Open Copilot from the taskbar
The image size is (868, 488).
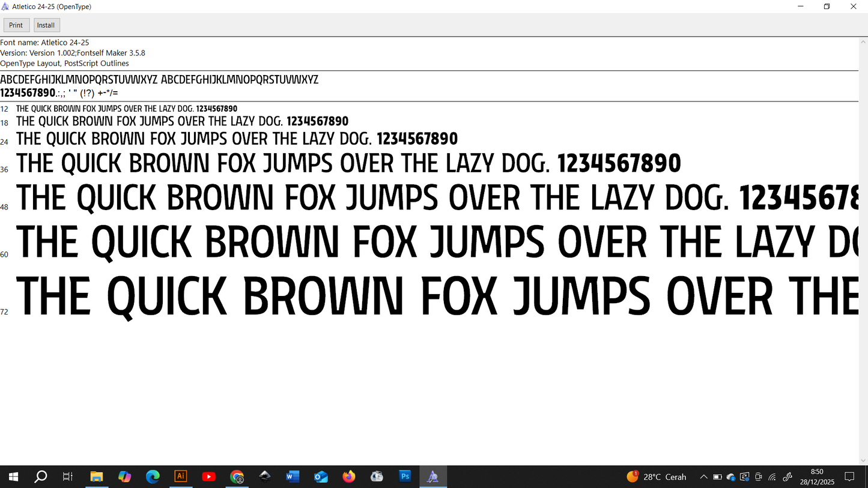[x=124, y=477]
